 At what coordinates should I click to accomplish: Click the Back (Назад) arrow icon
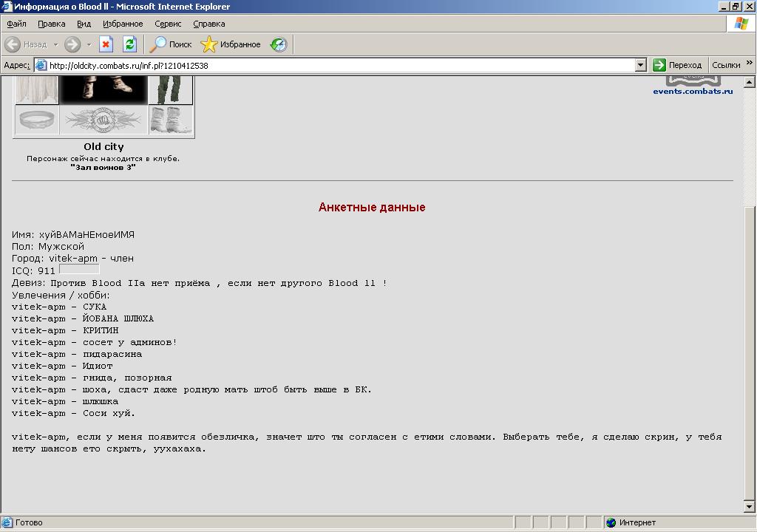point(13,44)
